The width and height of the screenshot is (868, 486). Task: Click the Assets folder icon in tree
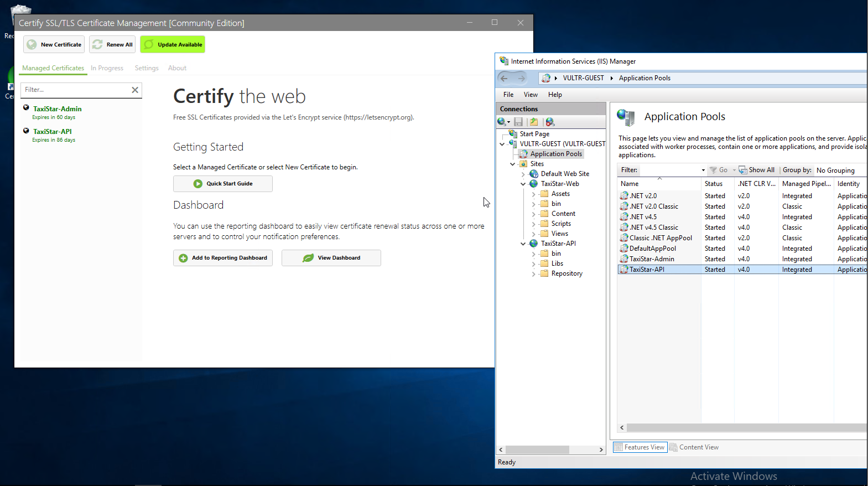[544, 194]
